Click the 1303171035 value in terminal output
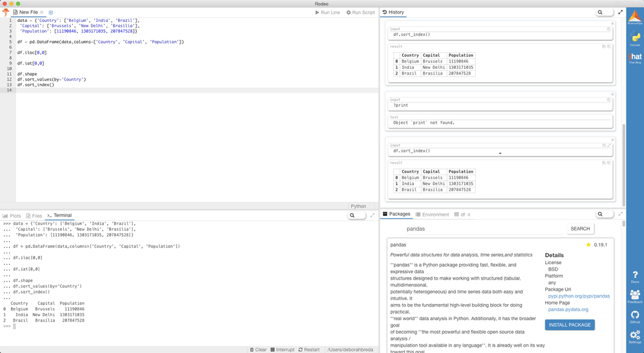This screenshot has height=353, width=644. 72,315
